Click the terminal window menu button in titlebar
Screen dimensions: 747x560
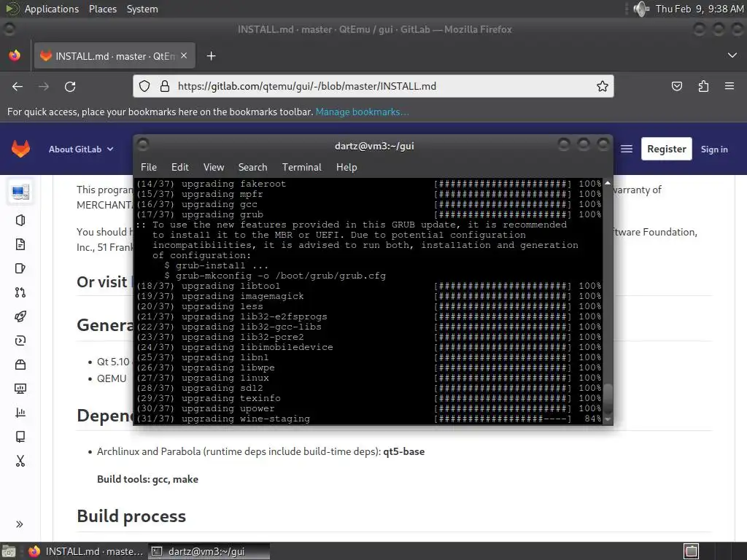(143, 144)
